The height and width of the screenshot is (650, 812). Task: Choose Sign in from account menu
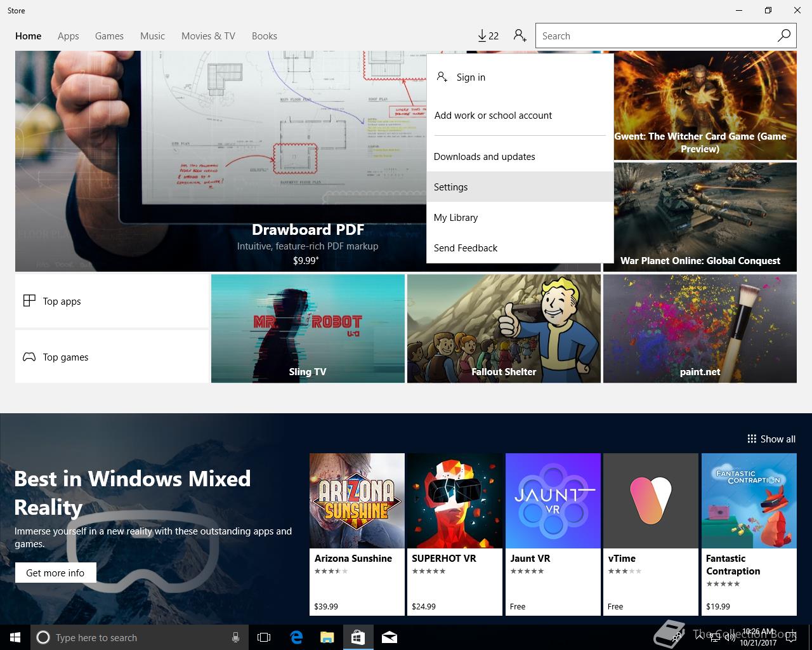pos(520,77)
